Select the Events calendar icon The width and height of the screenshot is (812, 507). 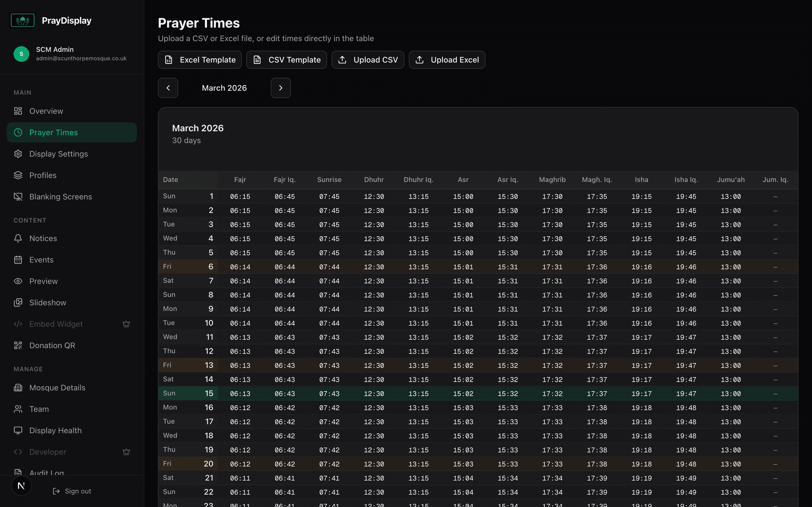point(18,259)
